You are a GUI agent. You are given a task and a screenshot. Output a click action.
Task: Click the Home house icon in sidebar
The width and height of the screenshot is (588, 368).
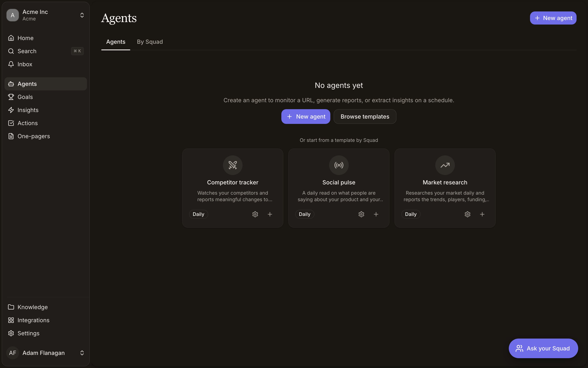click(11, 38)
